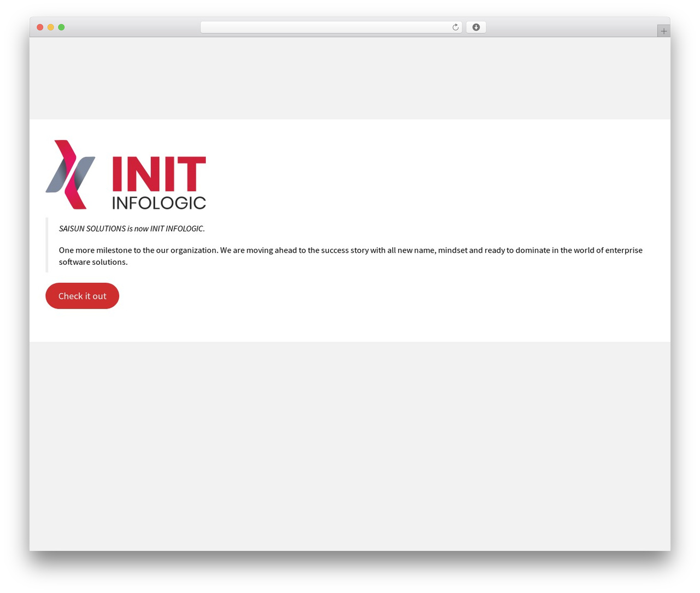
Task: Click the red close window button
Action: click(40, 27)
